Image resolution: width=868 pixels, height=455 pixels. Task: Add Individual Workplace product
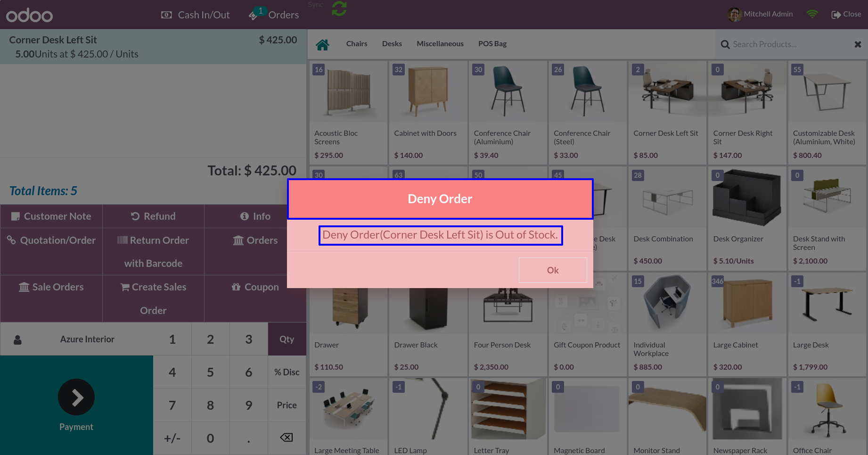click(667, 324)
